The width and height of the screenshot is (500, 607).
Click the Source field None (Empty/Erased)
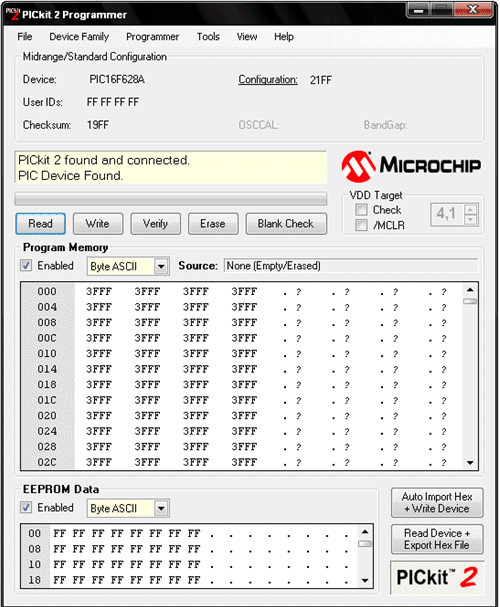351,266
